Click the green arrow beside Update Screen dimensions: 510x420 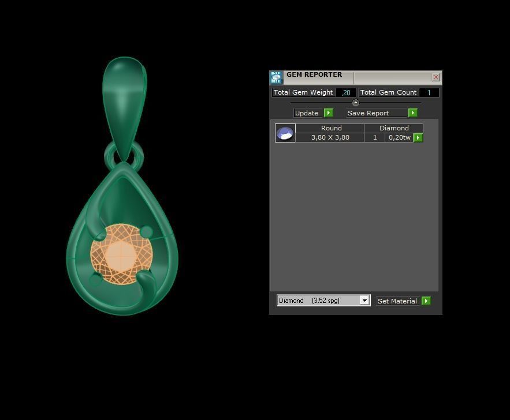(329, 112)
